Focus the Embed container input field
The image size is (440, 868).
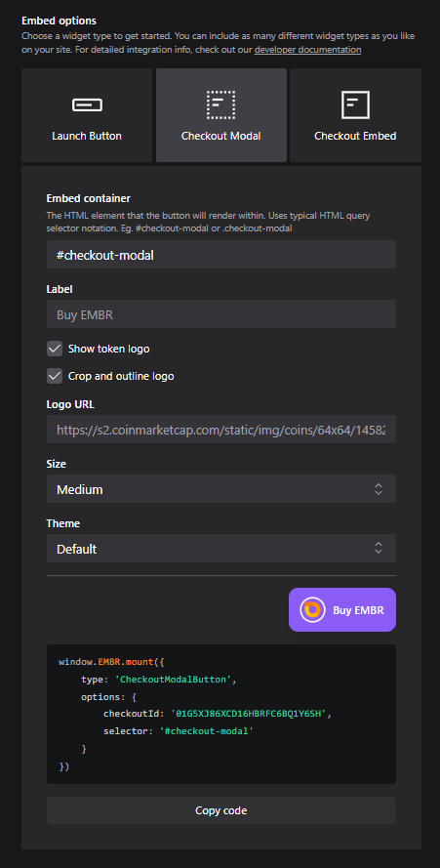tap(221, 255)
